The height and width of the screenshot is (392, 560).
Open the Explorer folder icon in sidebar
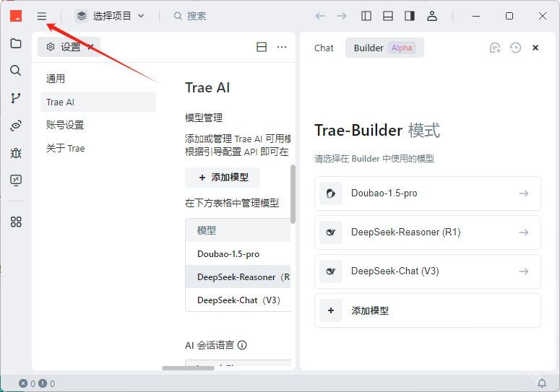click(16, 43)
